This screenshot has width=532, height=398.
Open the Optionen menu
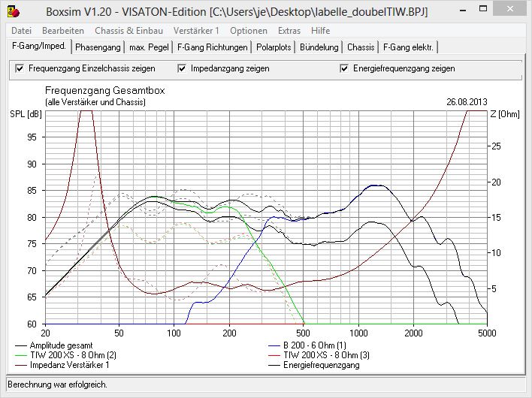[x=249, y=31]
